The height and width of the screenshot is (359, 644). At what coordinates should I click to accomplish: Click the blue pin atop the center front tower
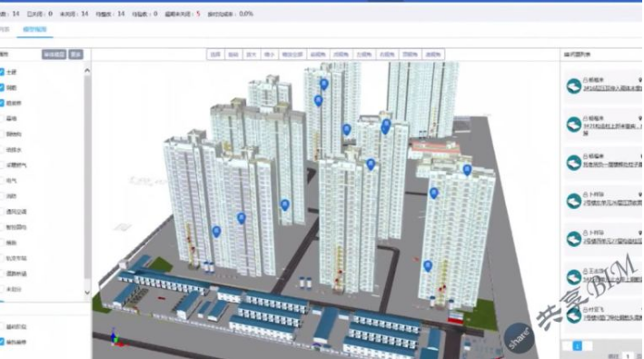(371, 165)
